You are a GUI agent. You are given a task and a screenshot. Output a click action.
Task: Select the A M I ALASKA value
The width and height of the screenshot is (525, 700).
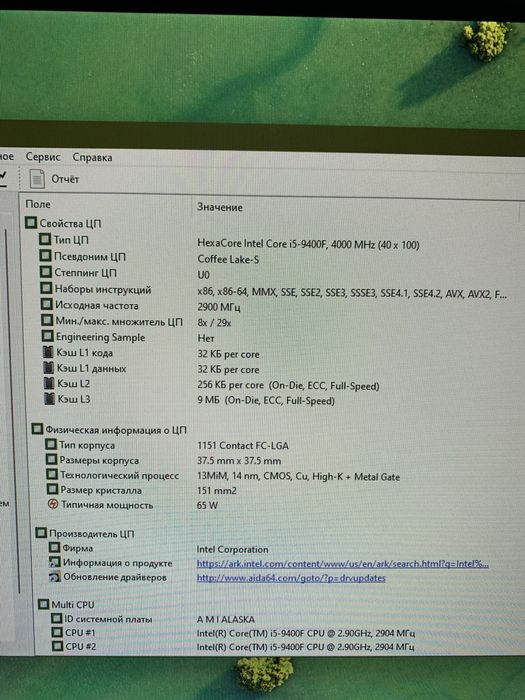click(225, 620)
